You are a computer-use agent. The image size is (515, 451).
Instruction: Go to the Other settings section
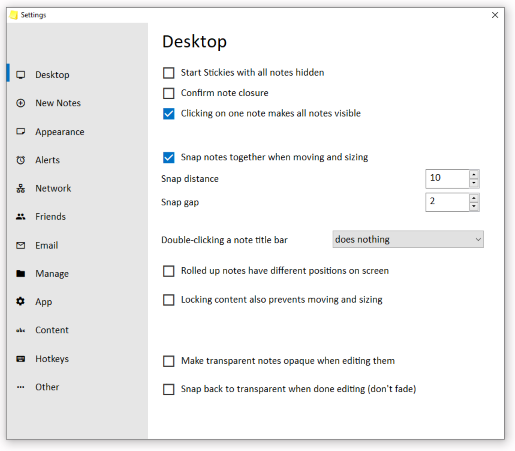tap(47, 387)
